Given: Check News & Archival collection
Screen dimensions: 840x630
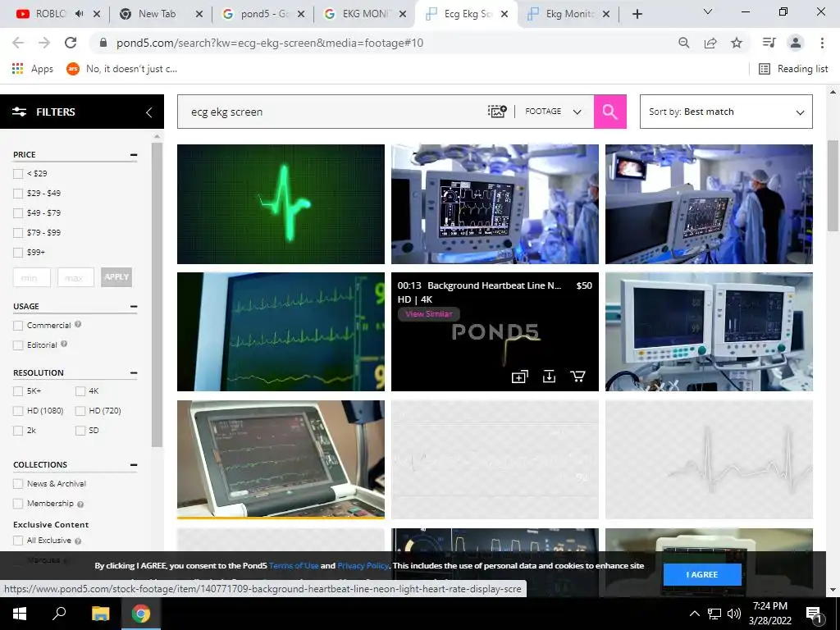Looking at the screenshot, I should 18,484.
